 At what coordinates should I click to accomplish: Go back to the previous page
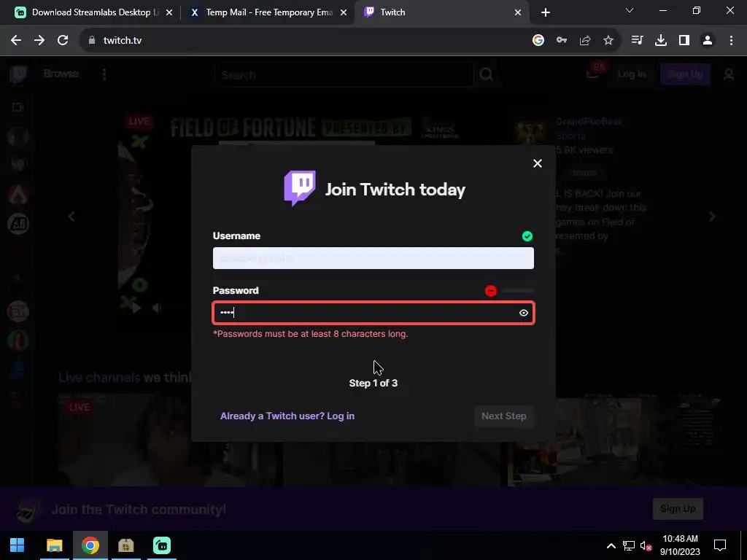point(16,41)
